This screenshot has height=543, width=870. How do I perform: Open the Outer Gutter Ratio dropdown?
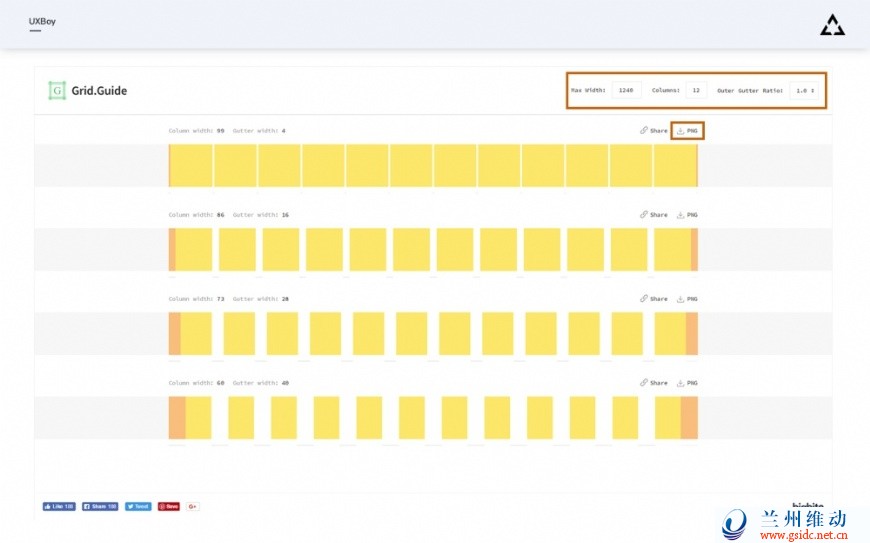pos(803,90)
